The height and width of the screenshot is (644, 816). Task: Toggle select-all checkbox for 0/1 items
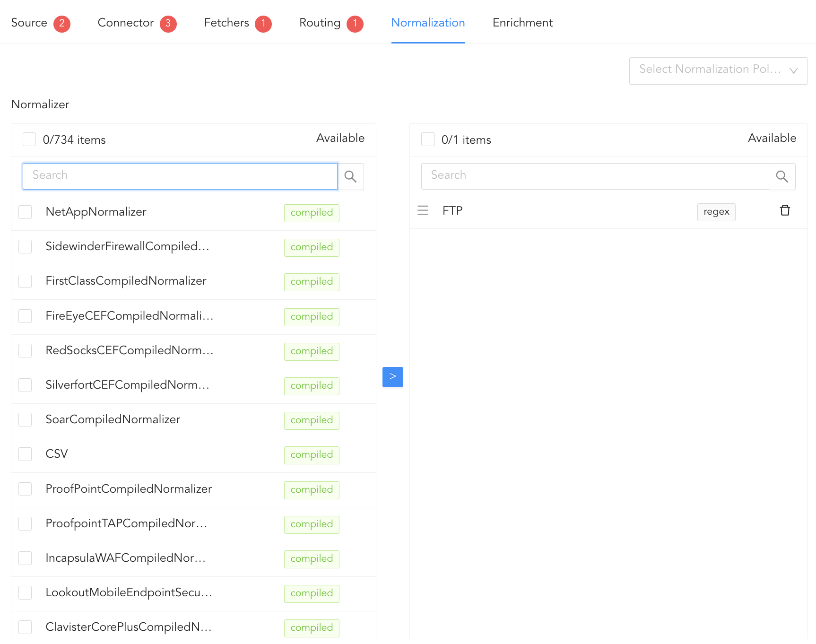coord(428,139)
